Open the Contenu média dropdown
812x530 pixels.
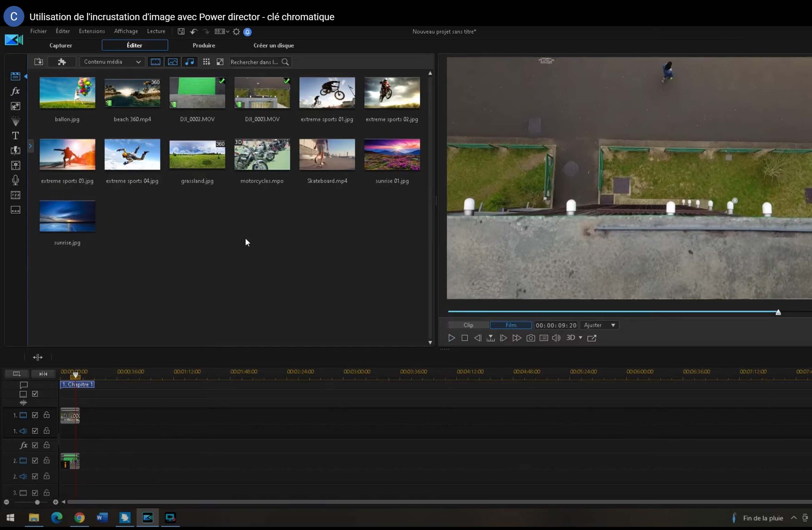pyautogui.click(x=112, y=62)
